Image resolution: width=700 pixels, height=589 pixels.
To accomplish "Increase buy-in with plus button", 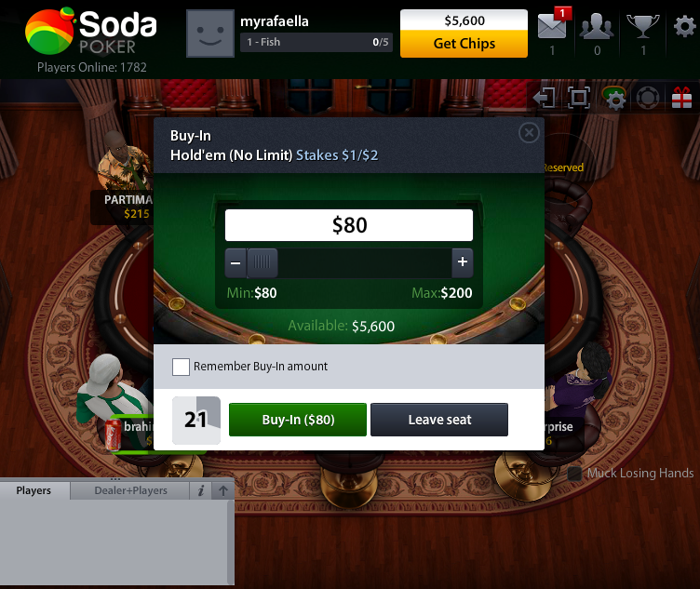I will [463, 261].
